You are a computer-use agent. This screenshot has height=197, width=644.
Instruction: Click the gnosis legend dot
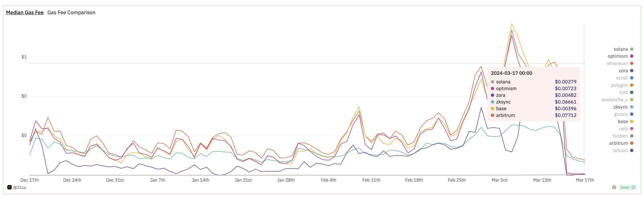[x=632, y=114]
